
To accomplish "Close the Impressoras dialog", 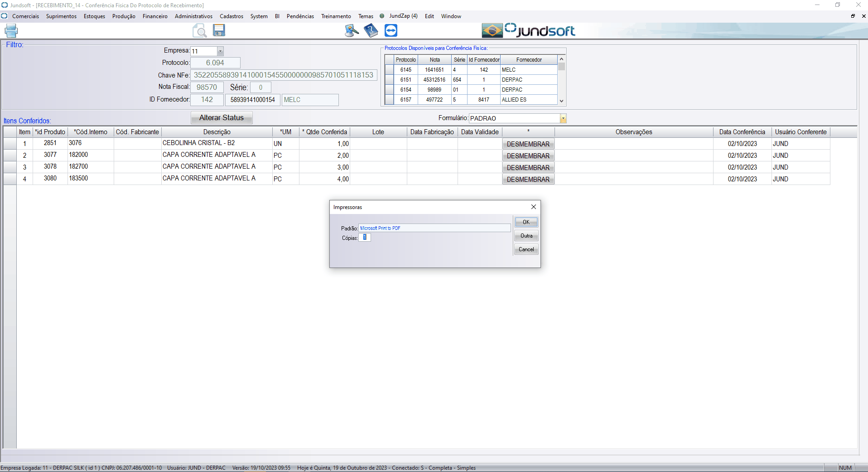I will (x=534, y=207).
